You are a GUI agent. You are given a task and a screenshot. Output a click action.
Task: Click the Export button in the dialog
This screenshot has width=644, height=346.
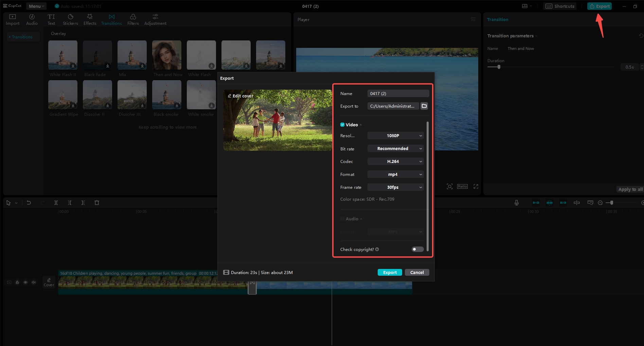tap(390, 272)
